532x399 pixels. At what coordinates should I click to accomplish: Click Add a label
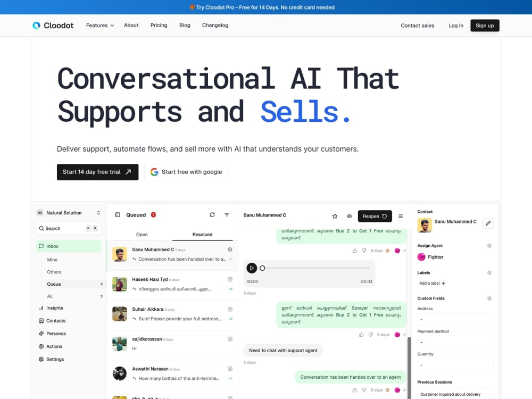coord(432,284)
